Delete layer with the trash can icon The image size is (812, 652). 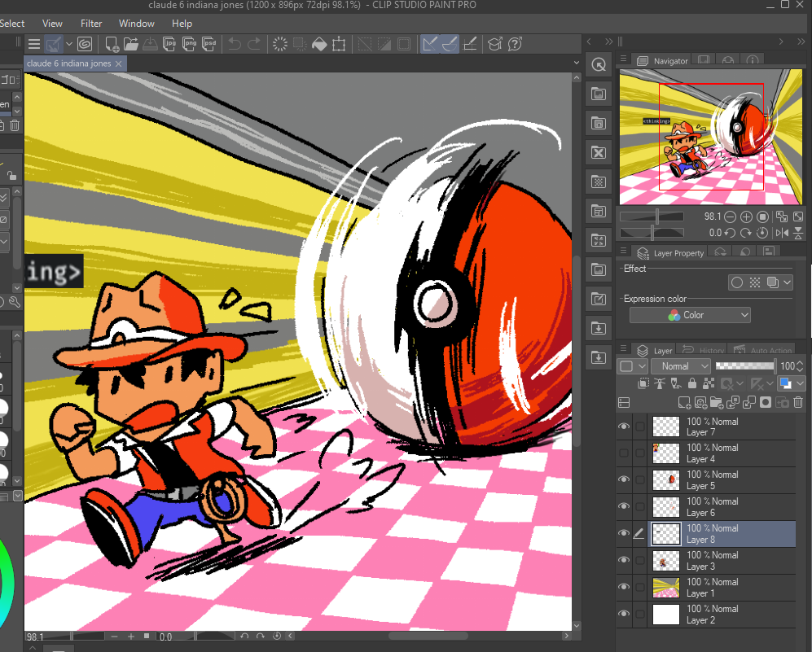(798, 402)
